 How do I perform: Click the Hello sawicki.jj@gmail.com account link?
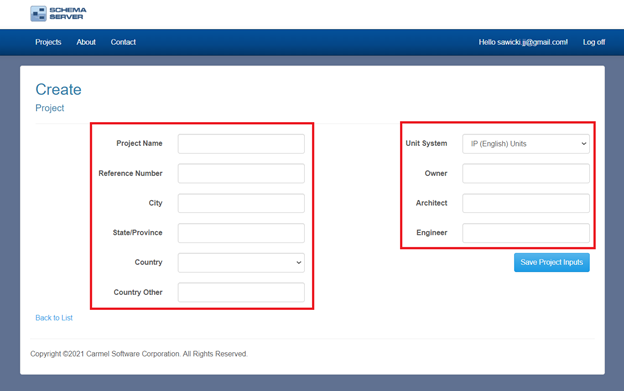click(523, 42)
